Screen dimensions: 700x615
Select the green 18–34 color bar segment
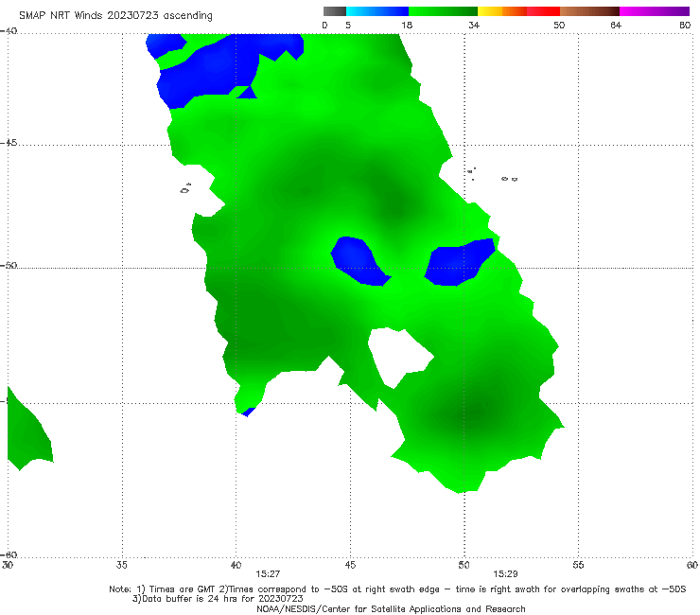tap(443, 11)
